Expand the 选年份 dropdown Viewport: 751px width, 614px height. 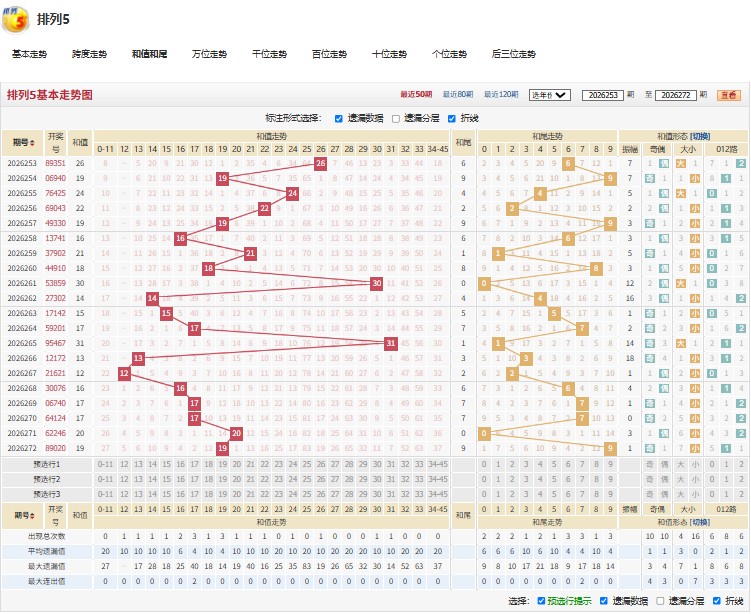550,95
